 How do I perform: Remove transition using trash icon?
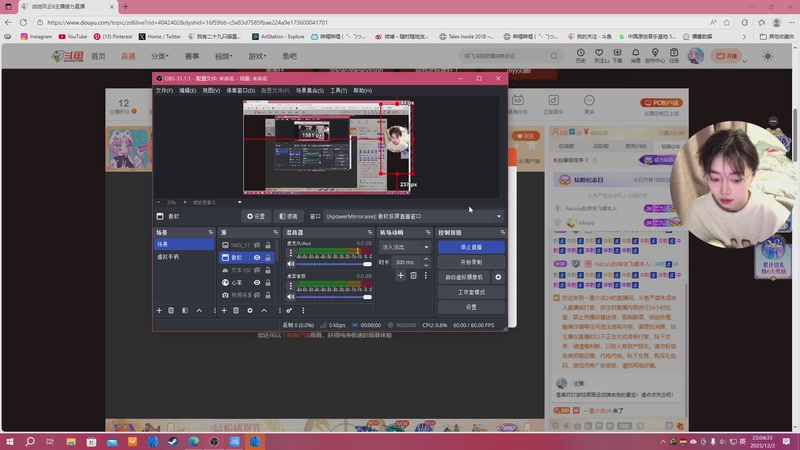tap(413, 276)
